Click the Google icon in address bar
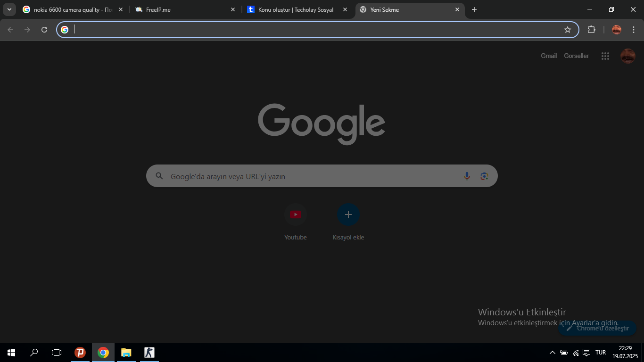Screen dimensions: 644x362 click(65, 30)
